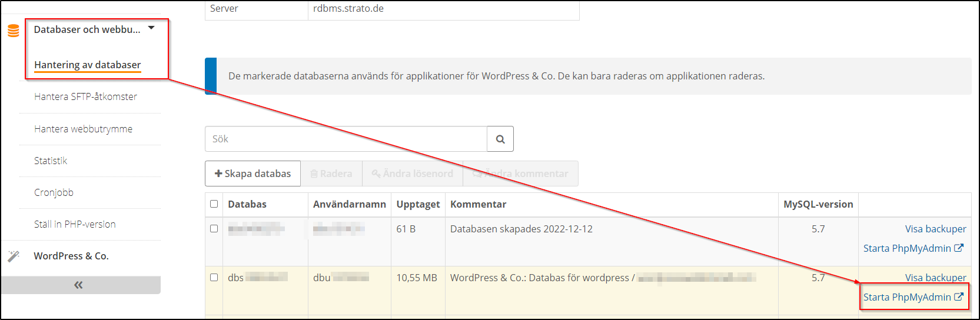Click the magnifier search button
Screen dimensions: 980x320
[500, 139]
